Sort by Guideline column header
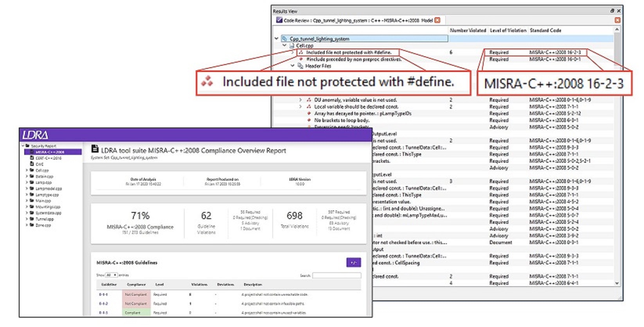The height and width of the screenshot is (327, 644). point(109,284)
